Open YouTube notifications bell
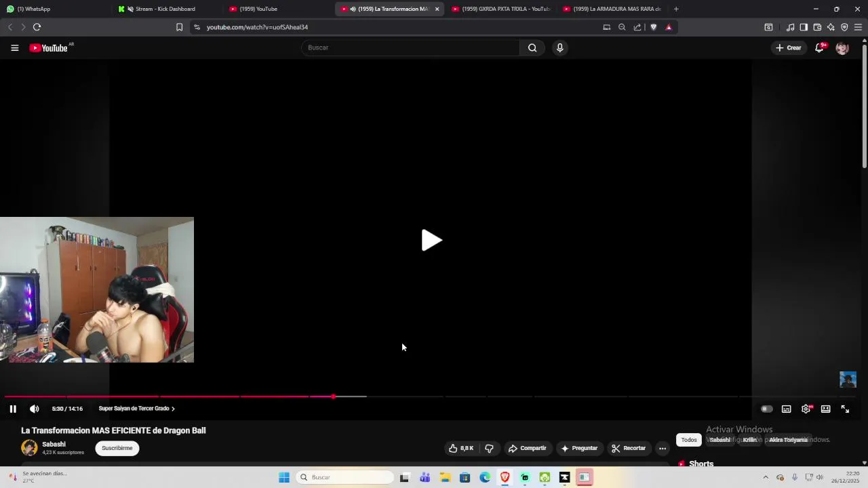 [x=819, y=48]
